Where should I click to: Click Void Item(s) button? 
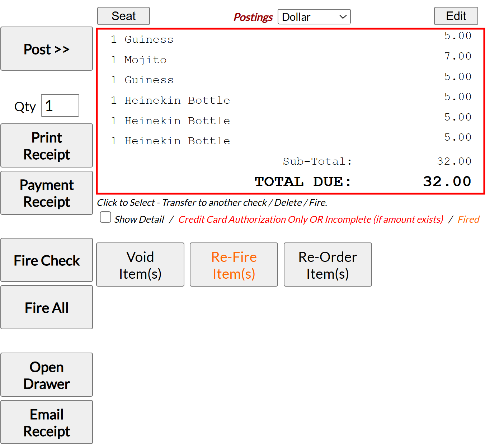140,265
